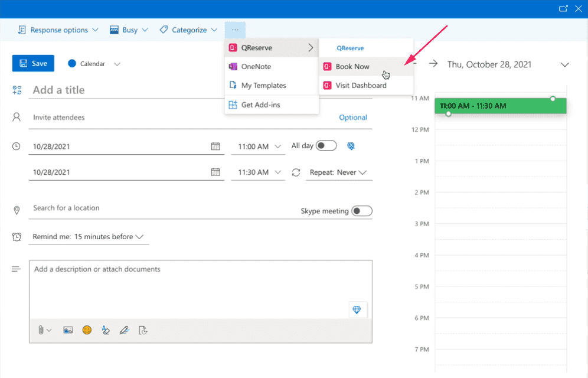Toggle the All day switch
588x378 pixels.
pyautogui.click(x=326, y=146)
